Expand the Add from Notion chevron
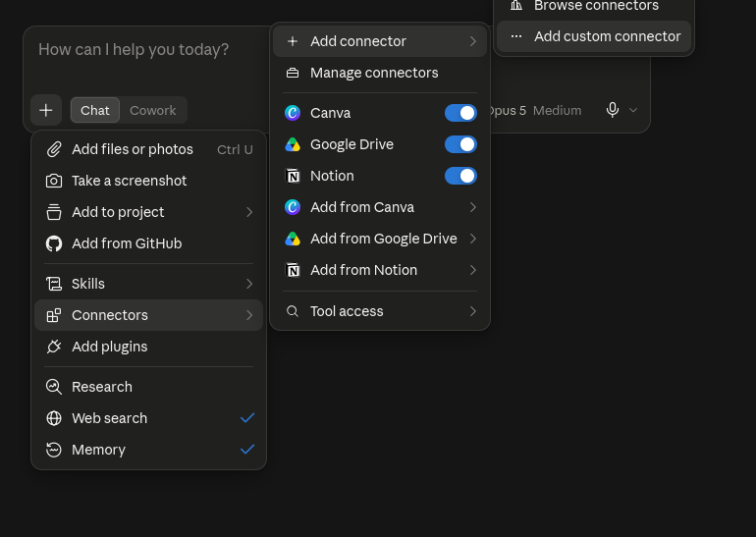Viewport: 756px width, 537px height. click(473, 270)
